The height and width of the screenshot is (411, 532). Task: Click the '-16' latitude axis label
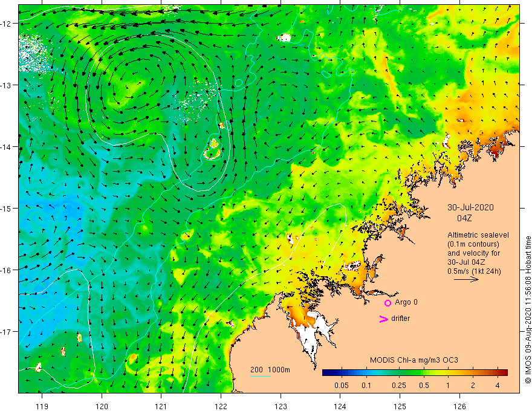(x=7, y=270)
